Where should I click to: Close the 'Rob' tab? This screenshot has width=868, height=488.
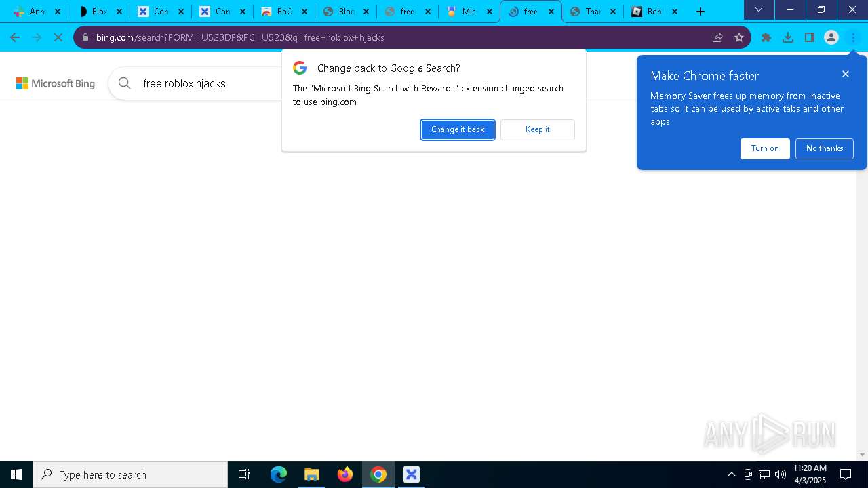(674, 11)
